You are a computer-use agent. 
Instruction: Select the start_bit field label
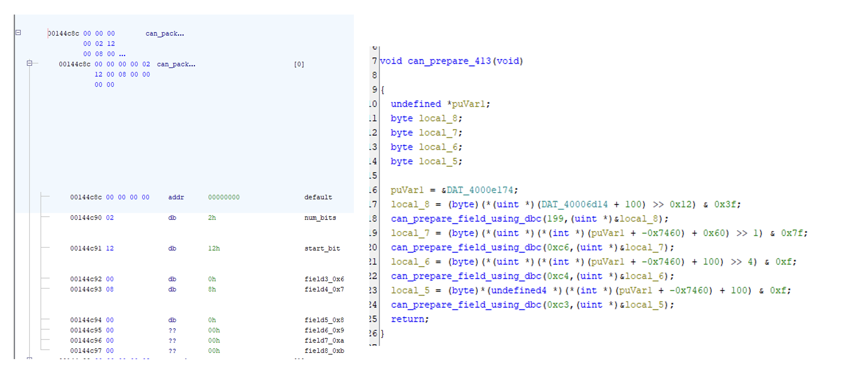coord(322,248)
